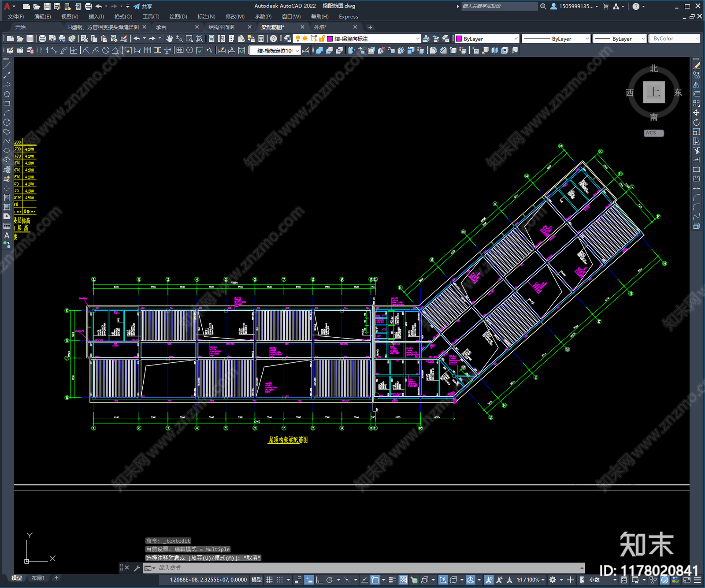Open the 结-模板定位 dimension style dropdown
The width and height of the screenshot is (705, 588).
(x=275, y=51)
